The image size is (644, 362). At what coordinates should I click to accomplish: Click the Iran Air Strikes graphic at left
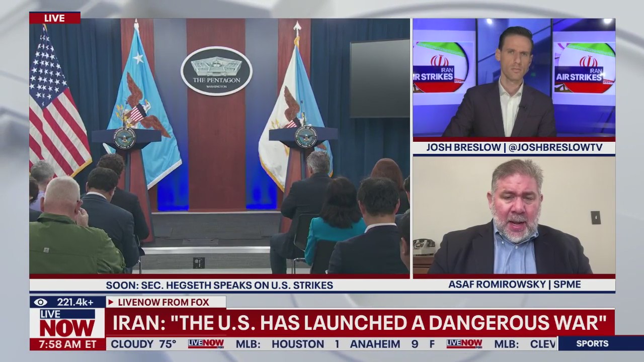click(x=441, y=67)
